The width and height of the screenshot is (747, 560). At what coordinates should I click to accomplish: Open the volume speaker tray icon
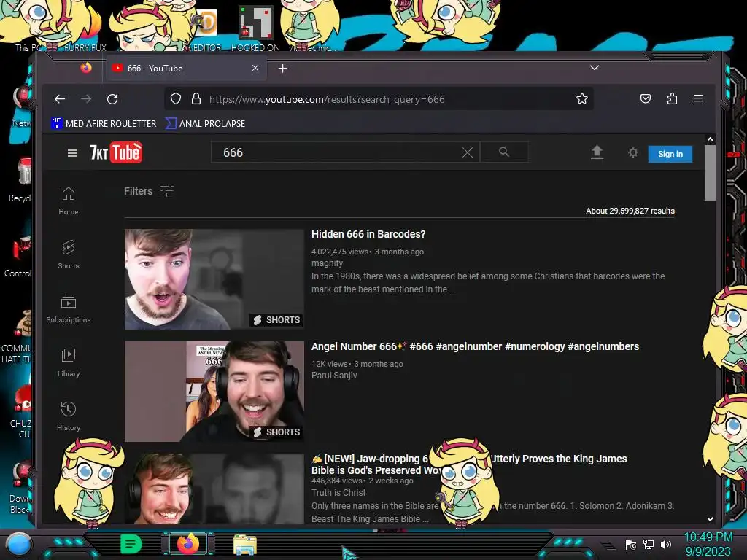tap(665, 545)
